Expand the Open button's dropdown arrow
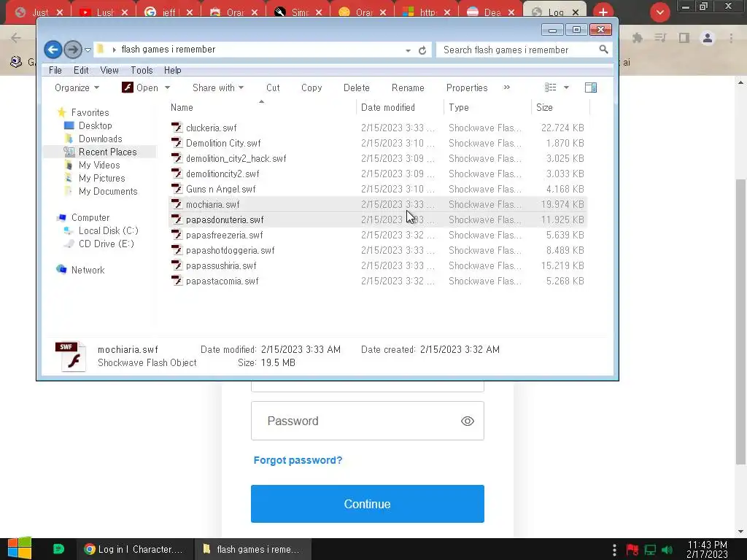747x560 pixels. tap(167, 87)
